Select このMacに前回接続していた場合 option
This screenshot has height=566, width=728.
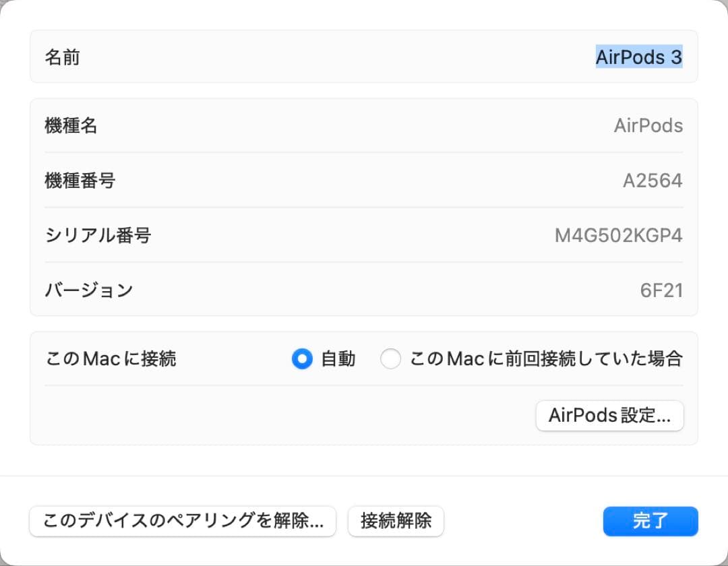(391, 359)
